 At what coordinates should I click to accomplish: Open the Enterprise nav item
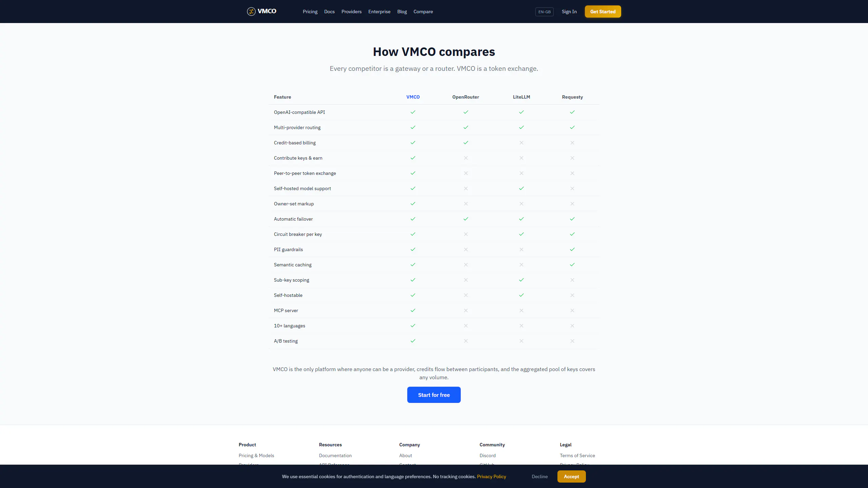[x=379, y=12]
